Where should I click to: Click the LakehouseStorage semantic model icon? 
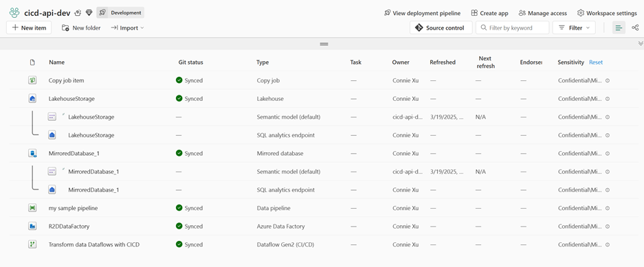tap(52, 117)
